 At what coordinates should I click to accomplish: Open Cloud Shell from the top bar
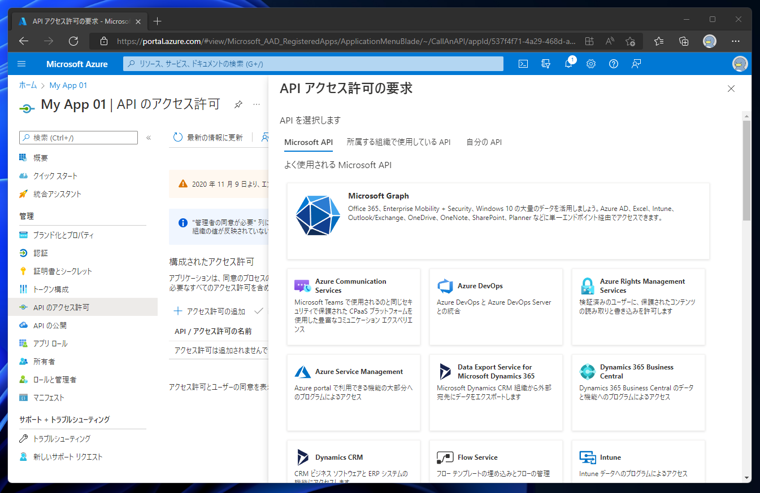(523, 64)
